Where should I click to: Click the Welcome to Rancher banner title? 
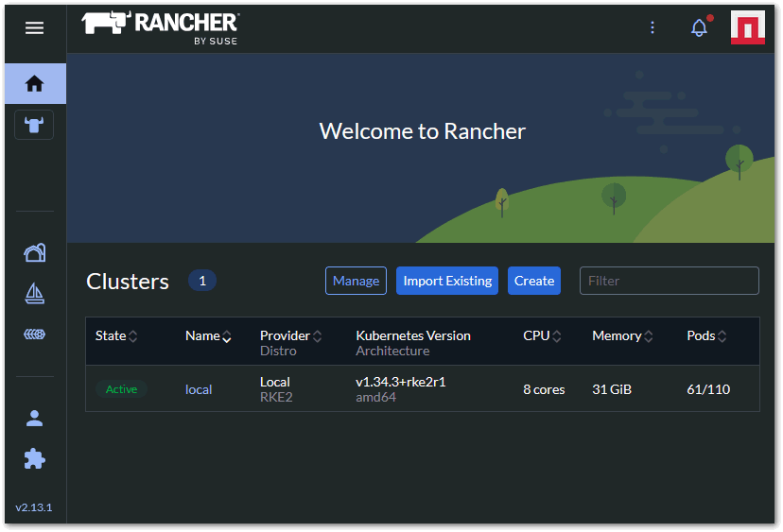[423, 131]
